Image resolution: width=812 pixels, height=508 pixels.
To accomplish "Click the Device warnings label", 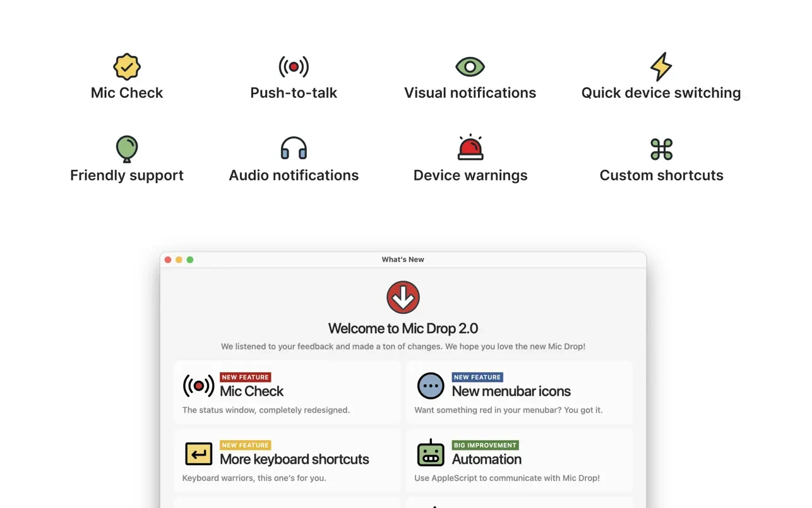I will click(x=470, y=176).
